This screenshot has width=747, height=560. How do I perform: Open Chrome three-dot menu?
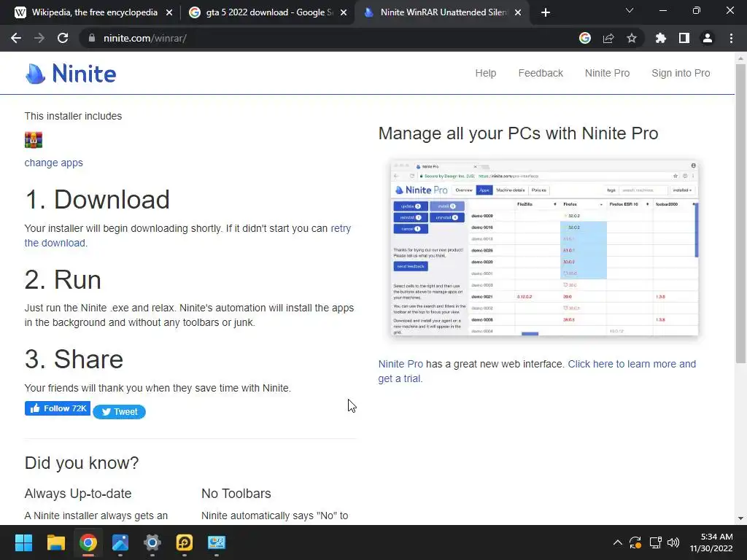[x=731, y=38]
